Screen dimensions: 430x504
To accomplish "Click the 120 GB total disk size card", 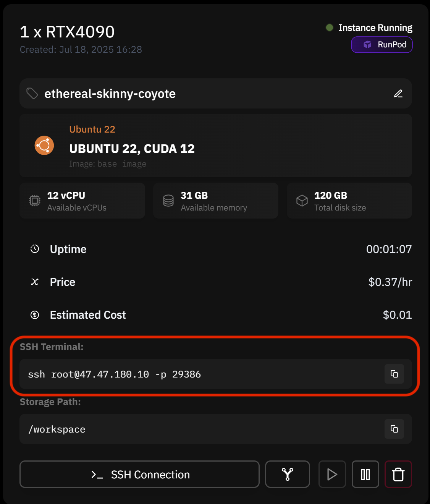I will (x=349, y=201).
